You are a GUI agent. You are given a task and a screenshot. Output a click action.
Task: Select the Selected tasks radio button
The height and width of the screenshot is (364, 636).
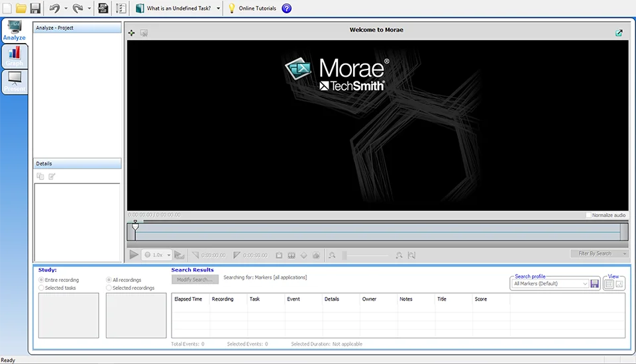[x=42, y=288]
